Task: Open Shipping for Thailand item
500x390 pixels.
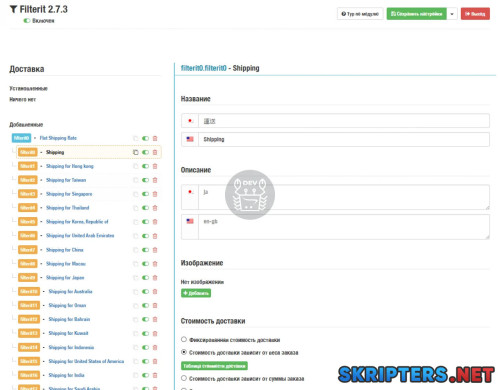Action: tap(68, 208)
